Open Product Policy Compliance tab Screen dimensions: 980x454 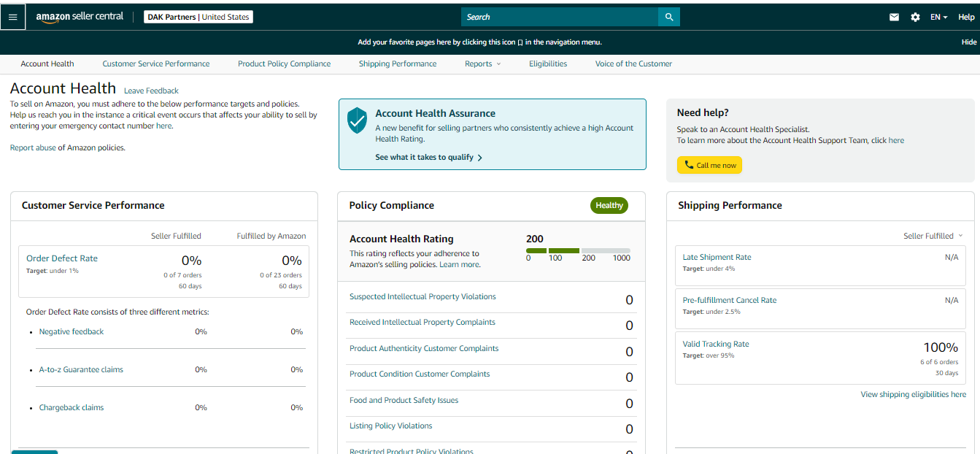coord(284,64)
